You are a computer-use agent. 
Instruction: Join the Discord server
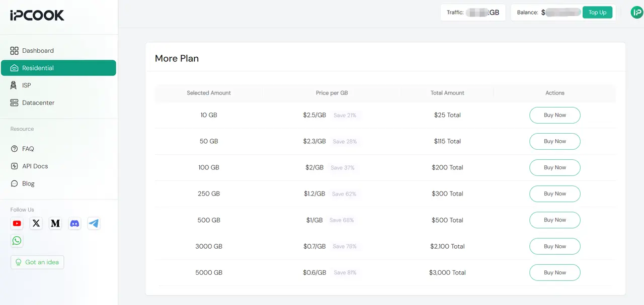pos(74,223)
